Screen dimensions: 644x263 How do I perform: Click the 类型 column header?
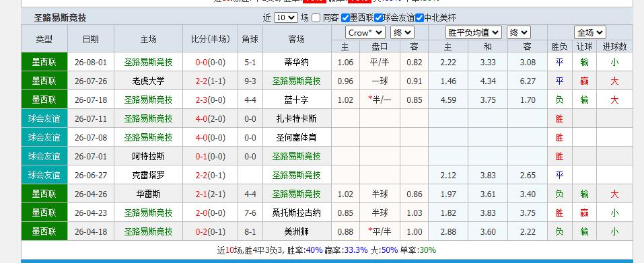click(x=44, y=40)
